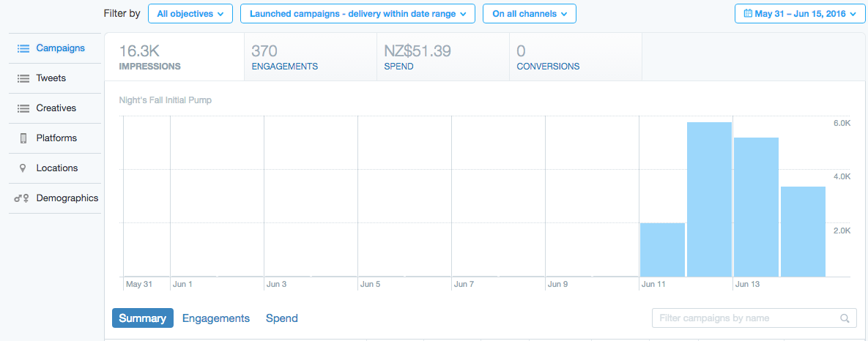Click the Creatives list icon in sidebar

(23, 108)
